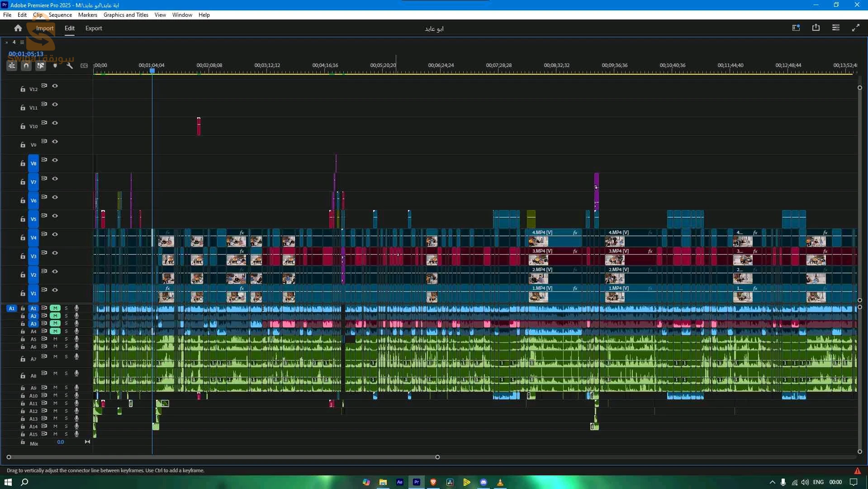Toggle A1 source patching button

12,308
